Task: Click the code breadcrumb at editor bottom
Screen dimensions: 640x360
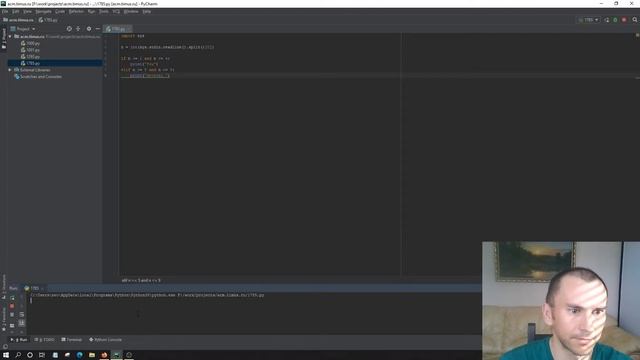Action: coord(141,280)
